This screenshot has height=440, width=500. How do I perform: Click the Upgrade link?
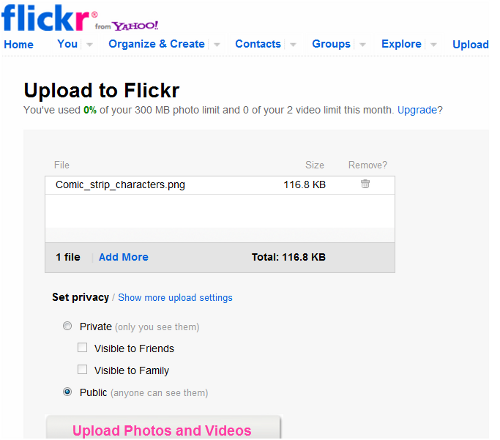(417, 110)
